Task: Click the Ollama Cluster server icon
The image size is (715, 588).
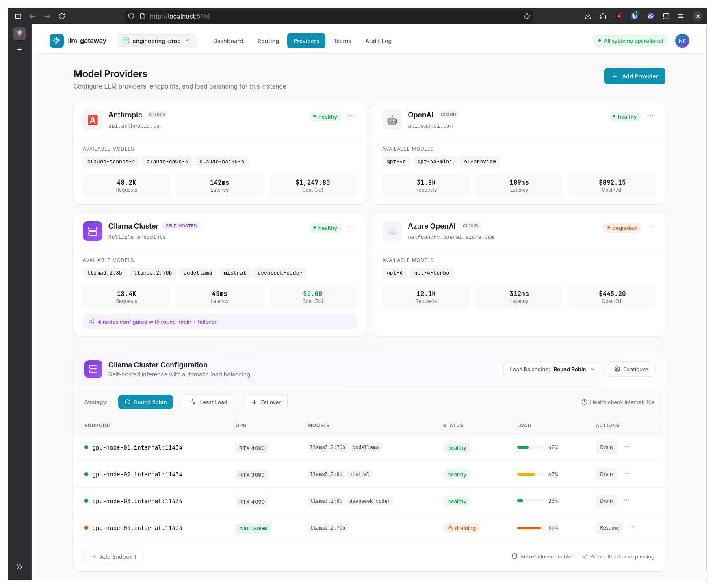Action: point(93,231)
